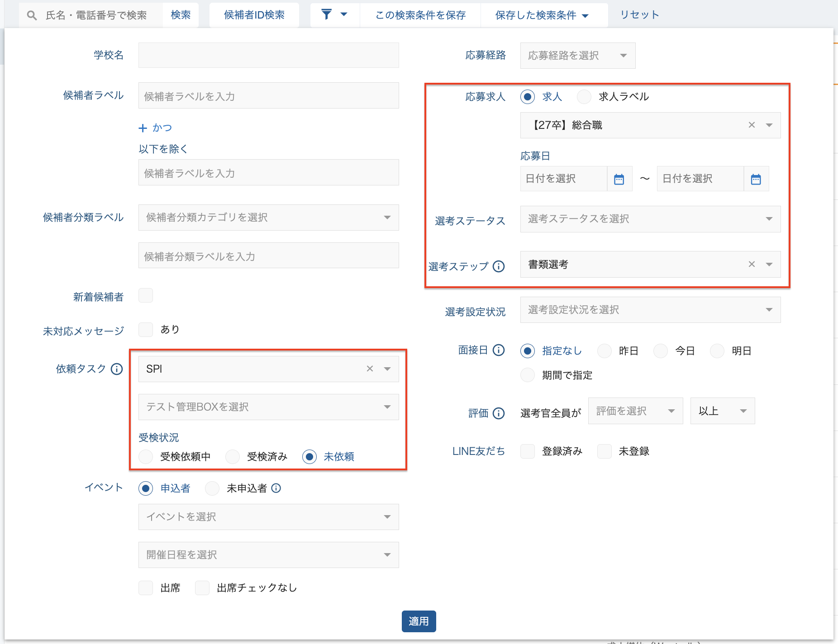Tick the LINE友だち 登録済み checkbox
Viewport: 838px width, 644px height.
[528, 451]
